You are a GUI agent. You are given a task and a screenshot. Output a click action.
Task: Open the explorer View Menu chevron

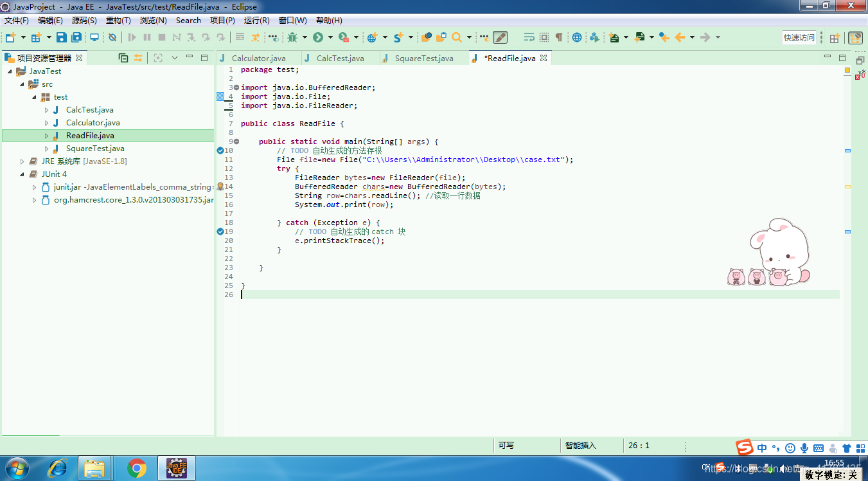174,58
